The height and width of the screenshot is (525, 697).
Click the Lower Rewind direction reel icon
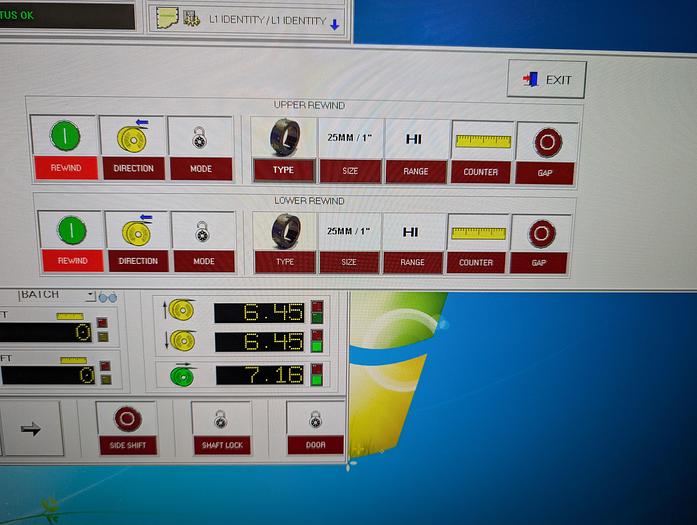point(137,232)
